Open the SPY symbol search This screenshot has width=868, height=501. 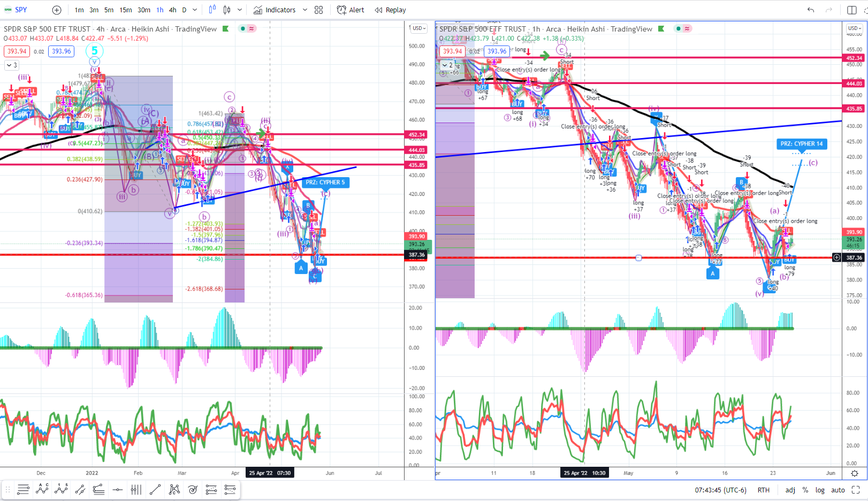(20, 10)
